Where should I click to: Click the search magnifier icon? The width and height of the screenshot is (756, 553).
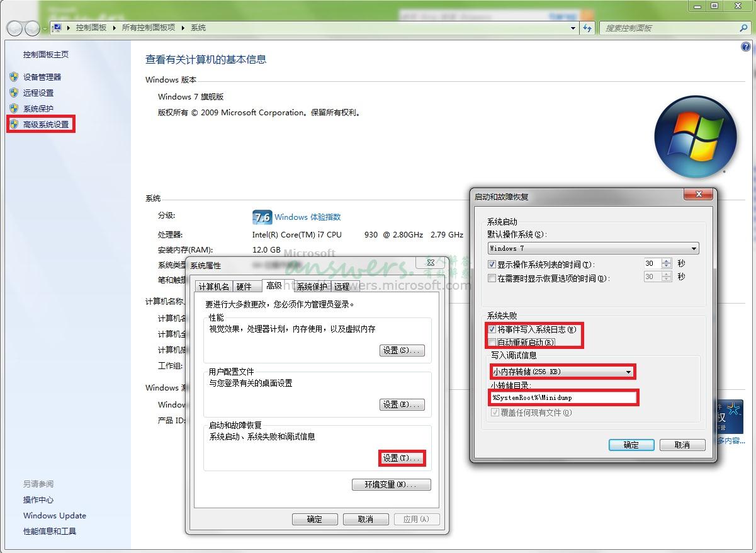coord(743,28)
